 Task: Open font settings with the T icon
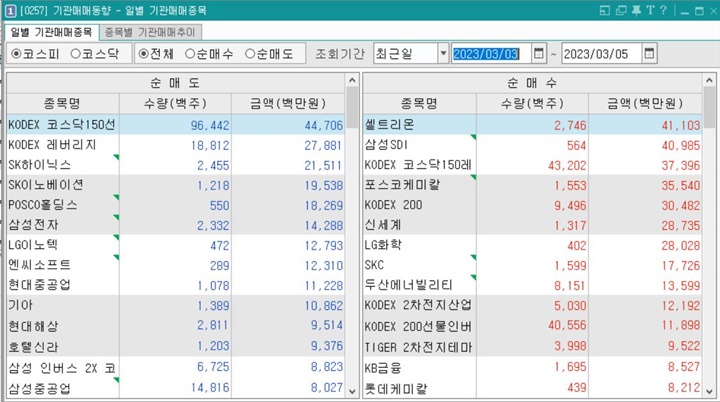click(x=650, y=10)
